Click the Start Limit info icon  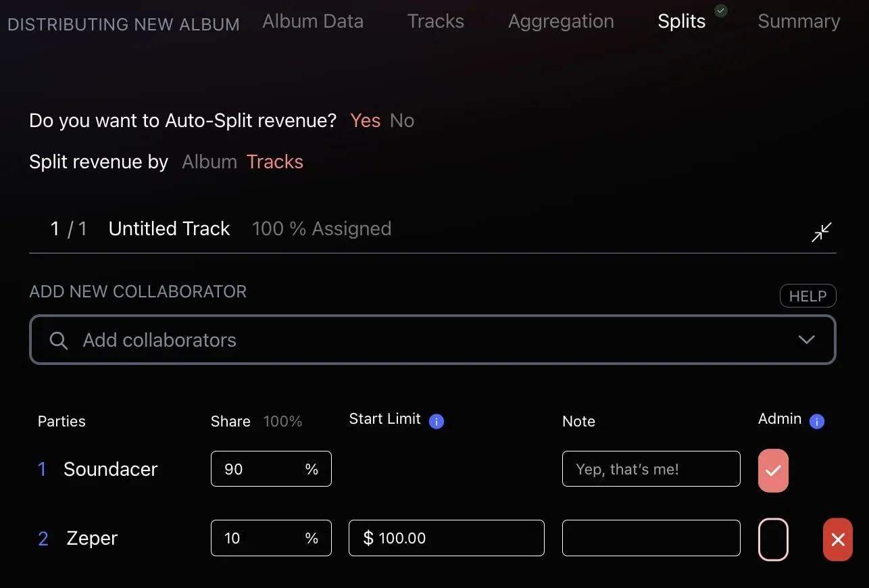tap(437, 422)
